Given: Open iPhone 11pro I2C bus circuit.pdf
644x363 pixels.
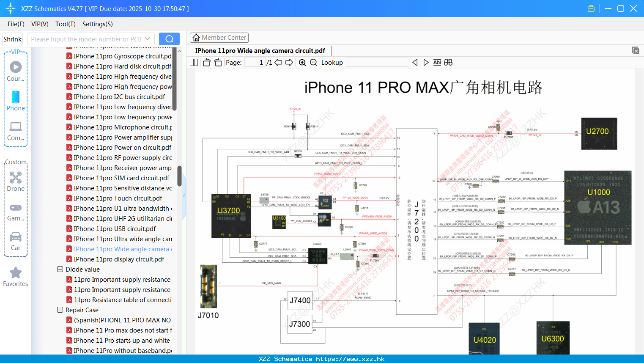Looking at the screenshot, I should (x=116, y=96).
